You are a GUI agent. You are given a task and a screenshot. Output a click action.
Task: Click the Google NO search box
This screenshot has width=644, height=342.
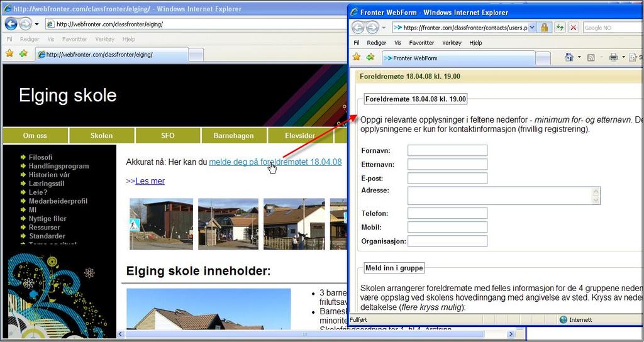point(612,28)
